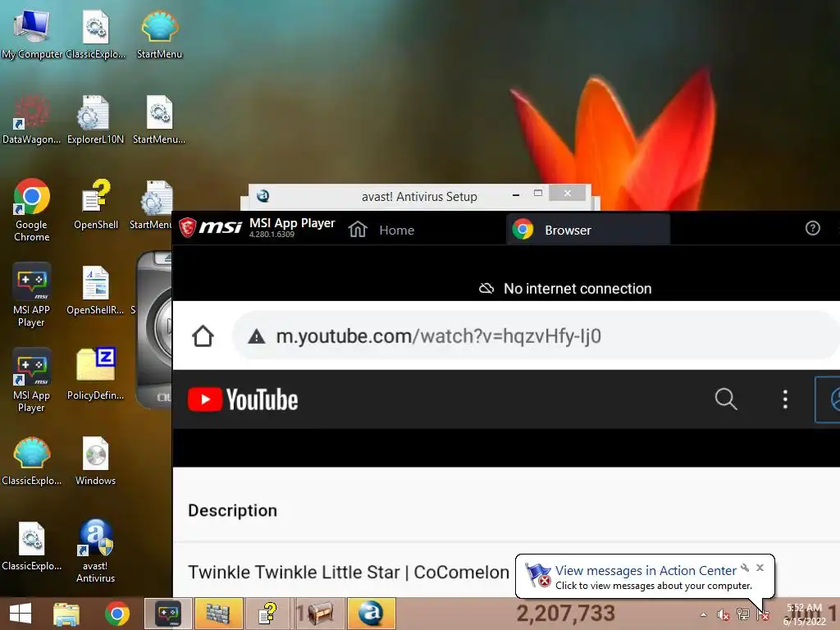The height and width of the screenshot is (630, 840).
Task: Open the OpenShell help file icon
Action: [x=95, y=204]
